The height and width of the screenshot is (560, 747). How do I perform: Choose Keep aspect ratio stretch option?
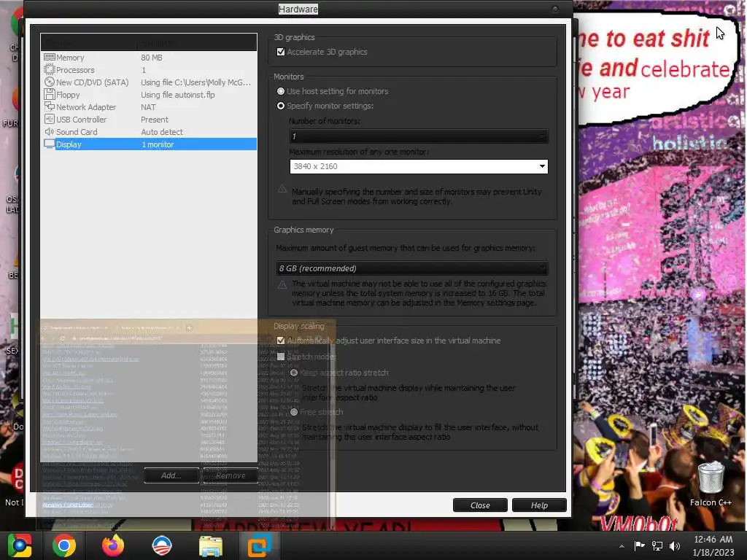(294, 373)
